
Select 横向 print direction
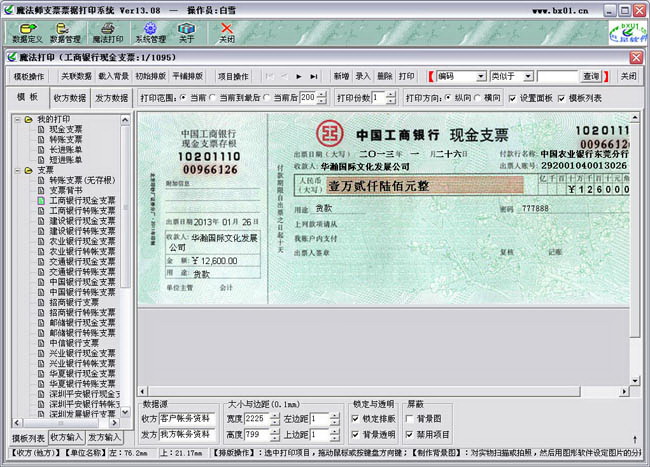[x=477, y=98]
